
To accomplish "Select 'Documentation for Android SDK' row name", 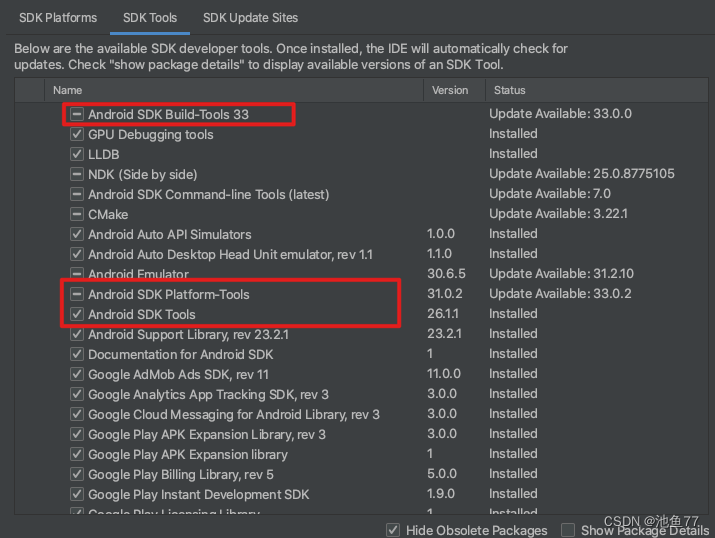I will tap(181, 355).
